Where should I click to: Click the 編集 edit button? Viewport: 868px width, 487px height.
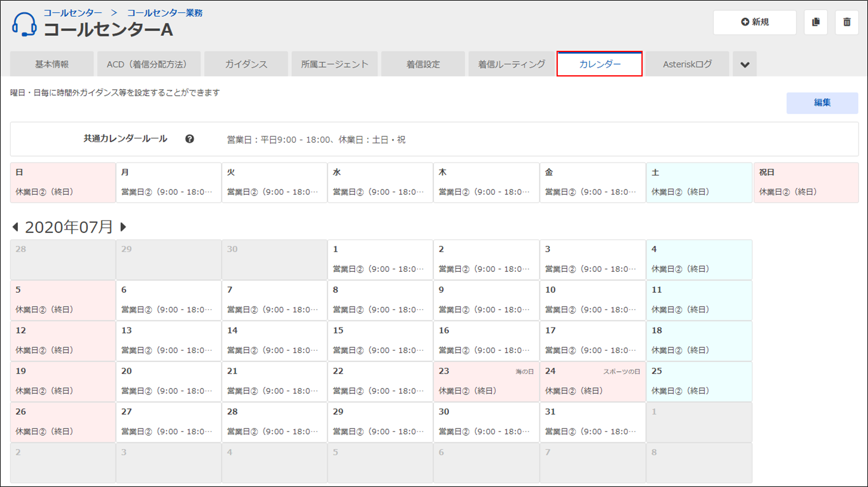[822, 103]
